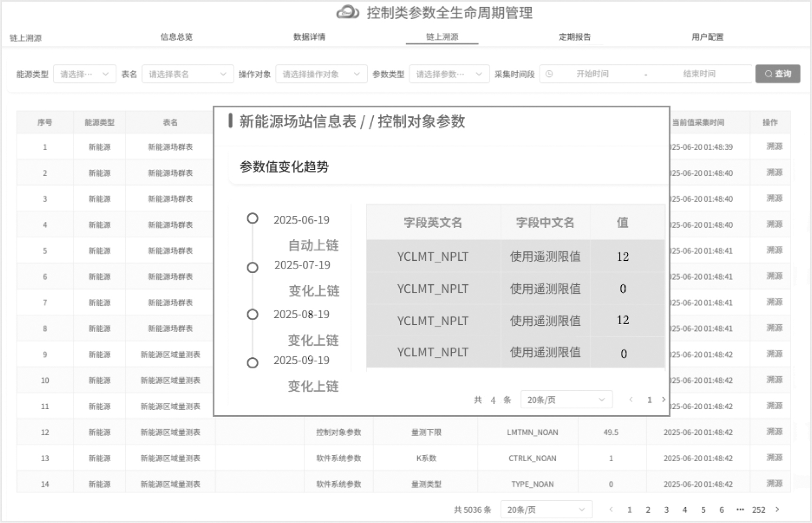Image resolution: width=812 pixels, height=523 pixels.
Task: Open the 定期报告 tab
Action: (x=575, y=37)
